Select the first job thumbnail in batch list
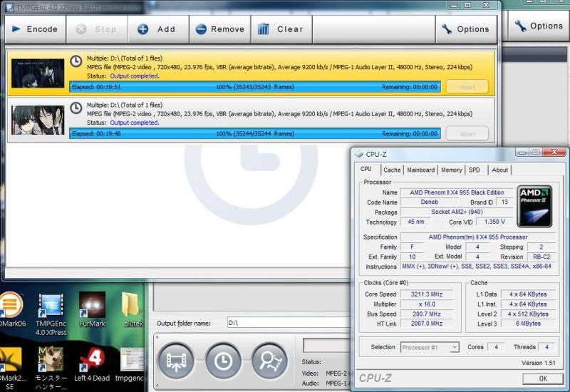Viewport: 570px width, 392px height. (x=38, y=73)
